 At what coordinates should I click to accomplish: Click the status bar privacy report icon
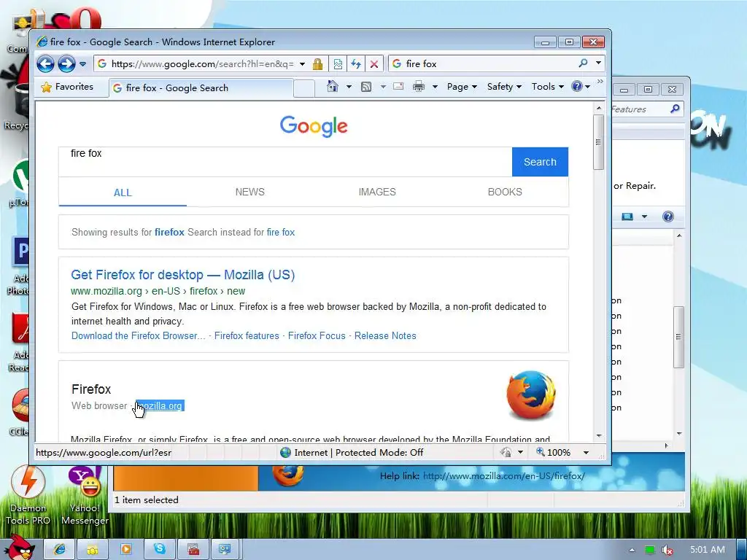tap(506, 452)
